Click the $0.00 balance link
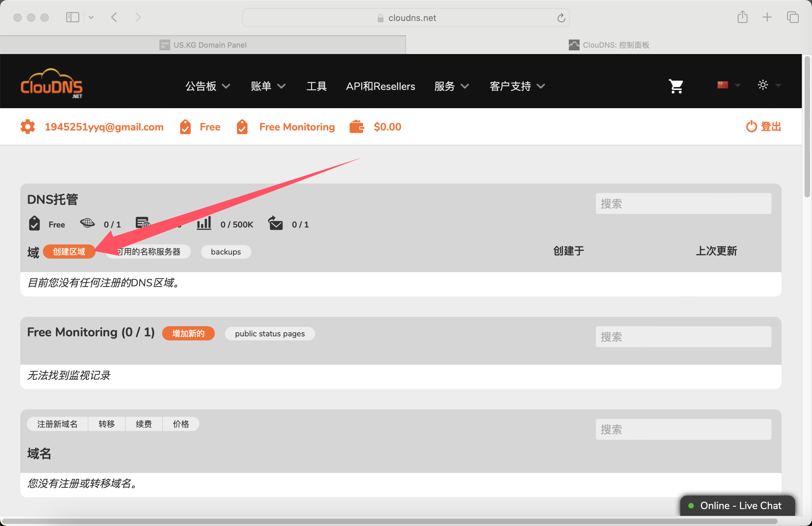The height and width of the screenshot is (526, 812). 387,127
